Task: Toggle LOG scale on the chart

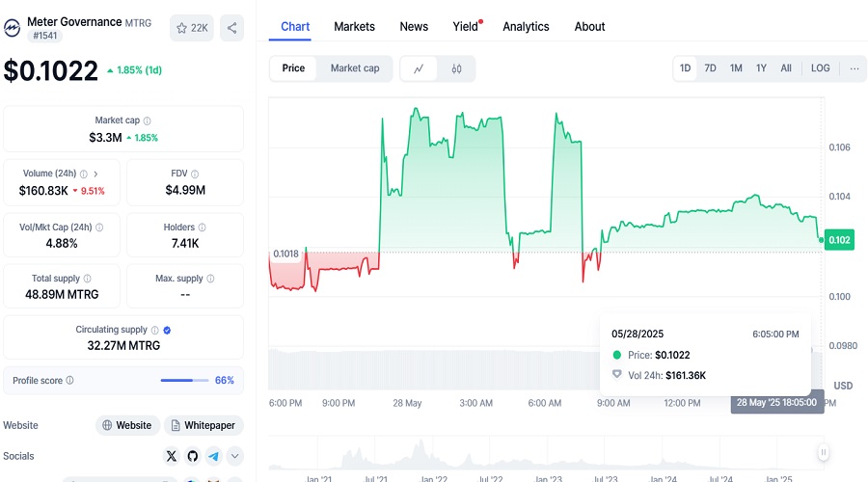Action: pyautogui.click(x=821, y=68)
